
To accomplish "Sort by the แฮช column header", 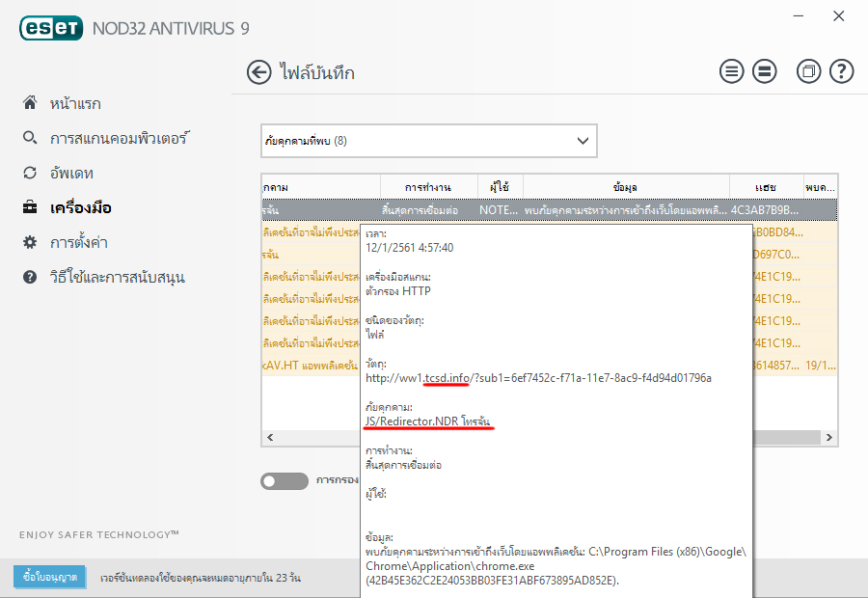I will tap(766, 187).
